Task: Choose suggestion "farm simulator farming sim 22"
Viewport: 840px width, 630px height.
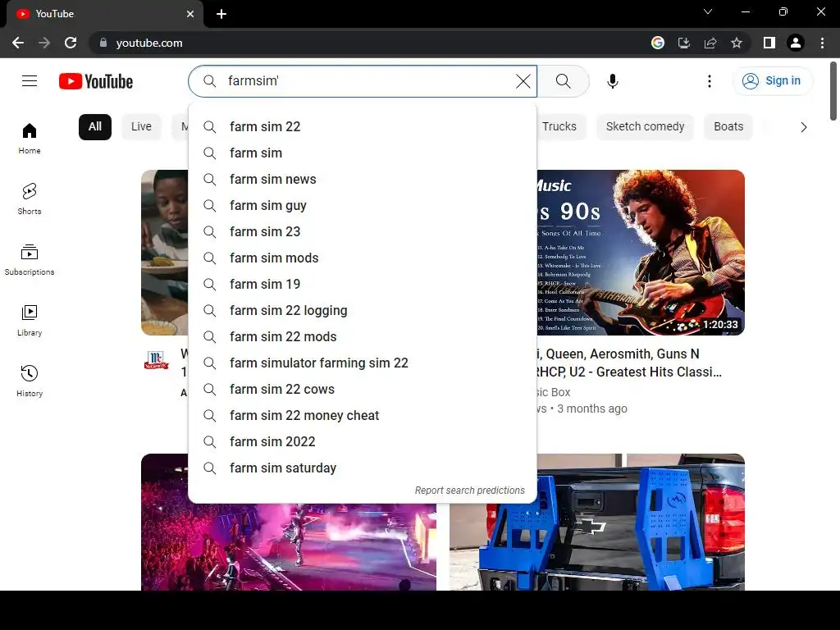Action: coord(362,363)
